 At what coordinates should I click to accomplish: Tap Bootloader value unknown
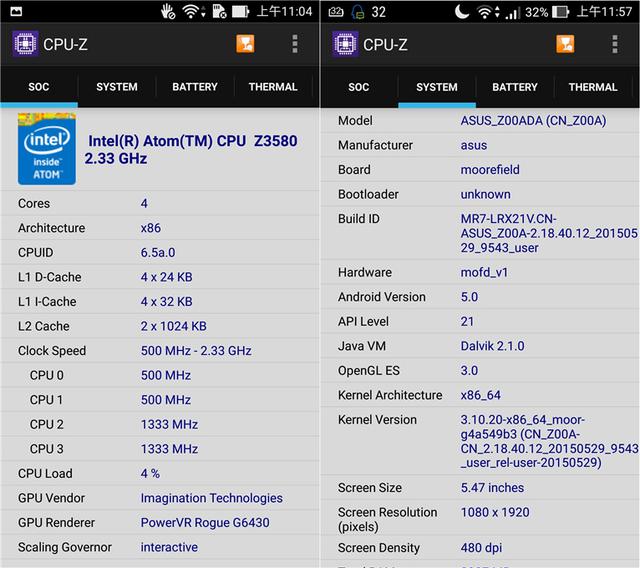[x=485, y=194]
